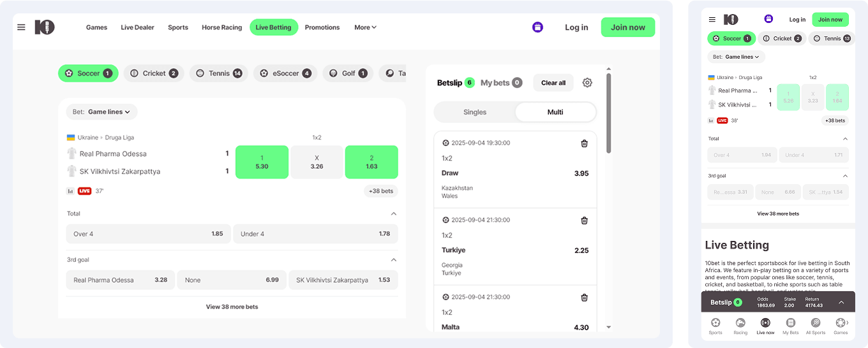
Task: Click the desktop Join now button
Action: (628, 27)
